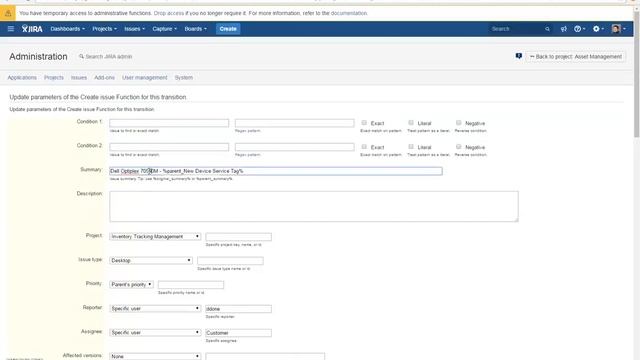Image resolution: width=640 pixels, height=360 pixels.
Task: Focus the specific priority name field
Action: [191, 284]
